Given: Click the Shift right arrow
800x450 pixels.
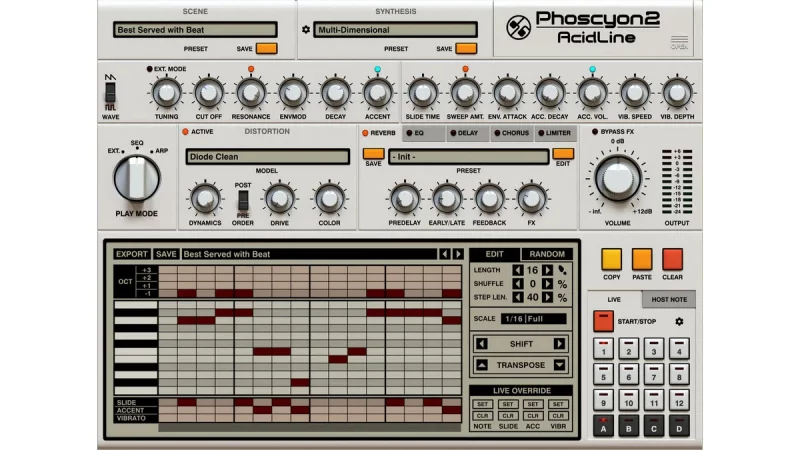Looking at the screenshot, I should (x=559, y=343).
